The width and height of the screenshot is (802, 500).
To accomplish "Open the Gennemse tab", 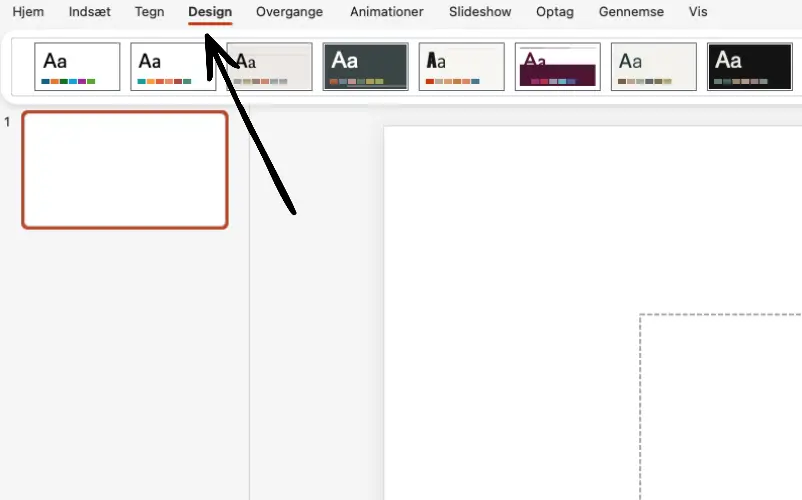I will pos(631,11).
